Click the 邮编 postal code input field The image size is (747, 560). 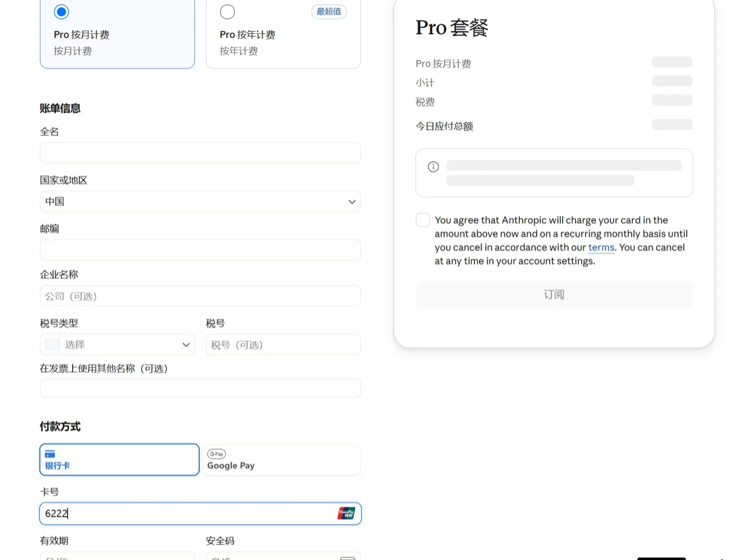click(200, 250)
